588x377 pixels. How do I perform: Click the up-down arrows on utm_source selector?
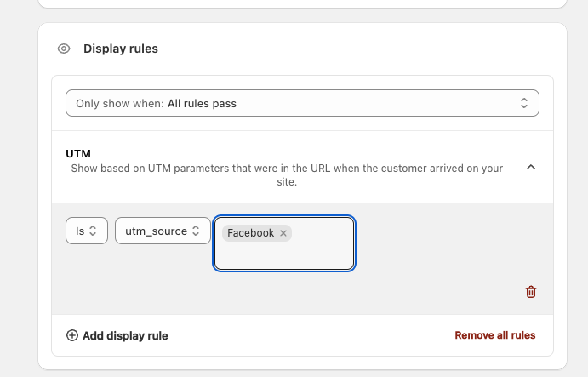point(196,231)
